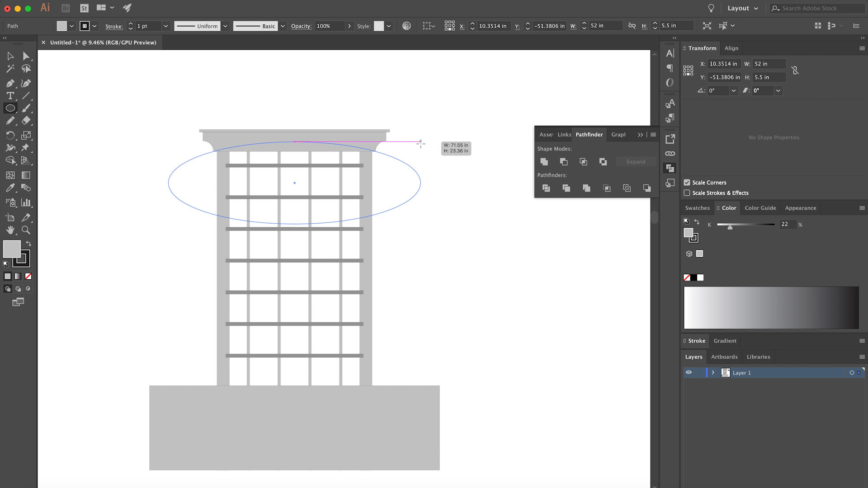This screenshot has width=868, height=488.
Task: Select the Hand tool
Action: point(10,230)
